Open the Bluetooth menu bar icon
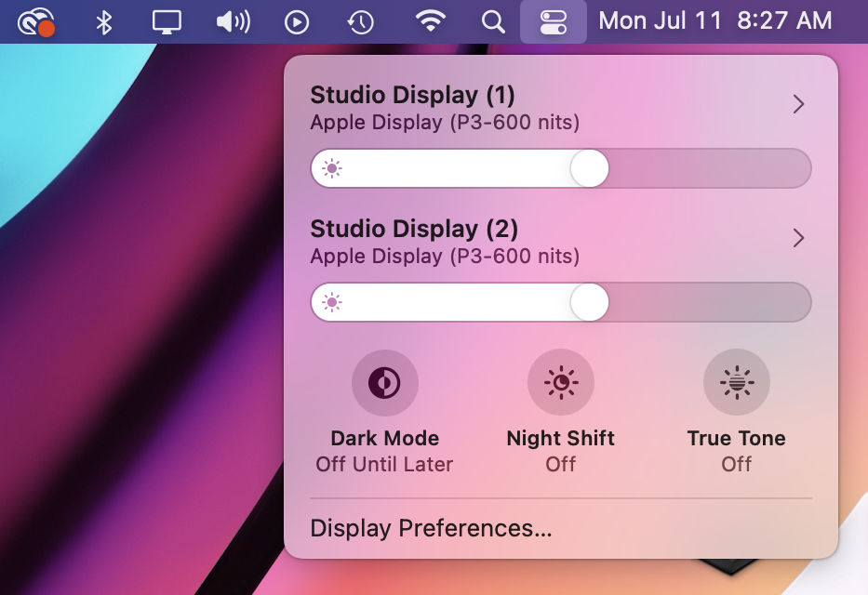 point(103,22)
